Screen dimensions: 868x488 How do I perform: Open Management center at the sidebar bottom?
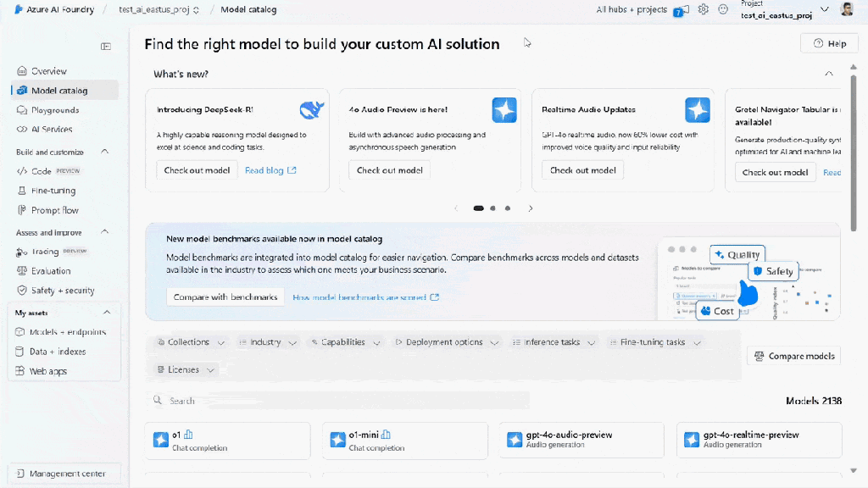pos(64,474)
